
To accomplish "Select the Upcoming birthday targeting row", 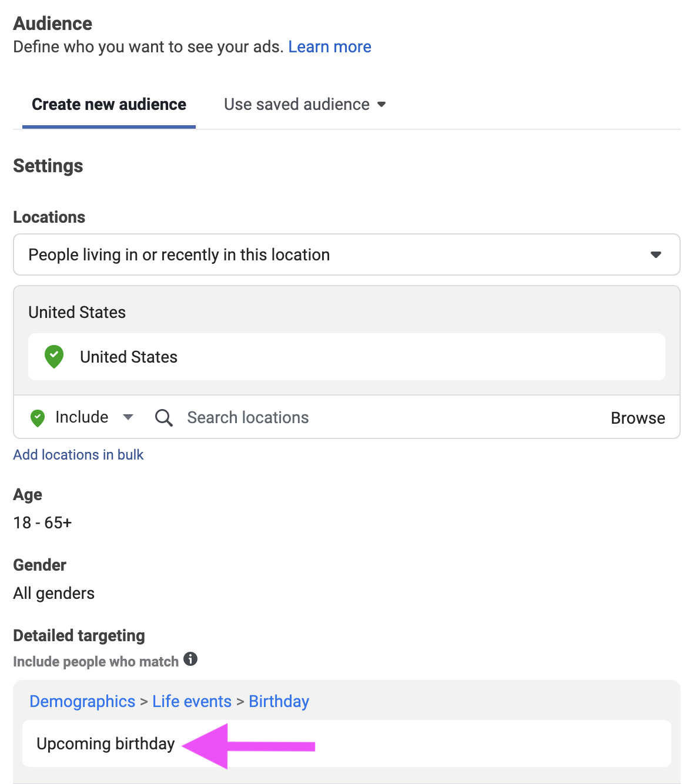I will tap(106, 744).
